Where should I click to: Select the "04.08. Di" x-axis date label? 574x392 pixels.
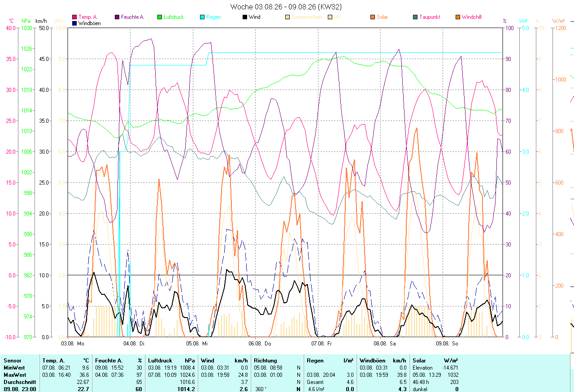tap(135, 344)
